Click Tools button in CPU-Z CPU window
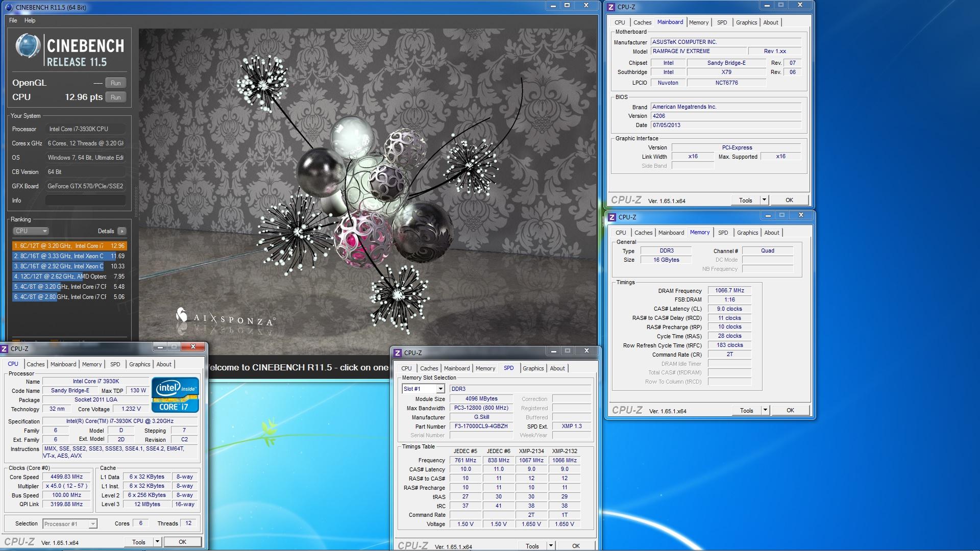 tap(139, 542)
